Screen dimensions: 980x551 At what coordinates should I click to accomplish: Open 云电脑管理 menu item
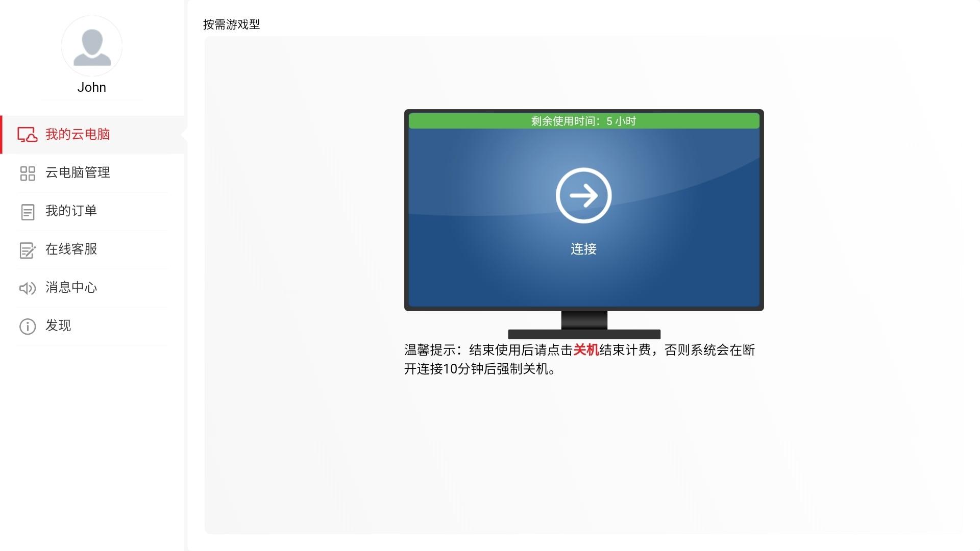[x=78, y=172]
